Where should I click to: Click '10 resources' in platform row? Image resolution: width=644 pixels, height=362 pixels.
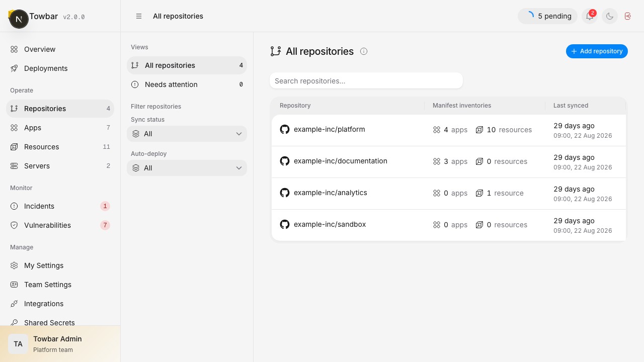pyautogui.click(x=509, y=130)
